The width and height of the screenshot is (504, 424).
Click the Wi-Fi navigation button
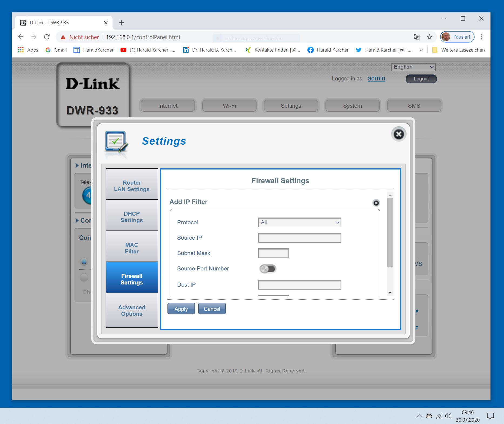(x=229, y=106)
